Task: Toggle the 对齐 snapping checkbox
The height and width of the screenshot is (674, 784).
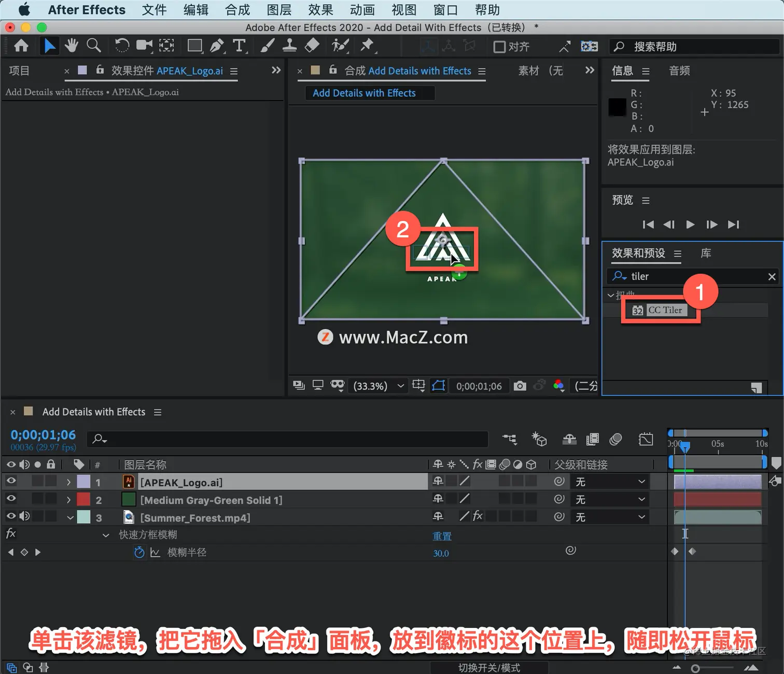Action: (499, 47)
